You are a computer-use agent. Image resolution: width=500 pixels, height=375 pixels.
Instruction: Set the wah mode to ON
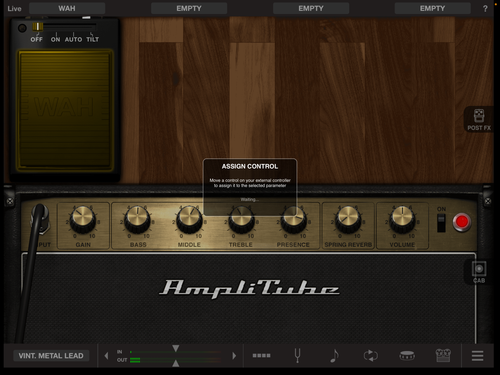click(x=55, y=39)
